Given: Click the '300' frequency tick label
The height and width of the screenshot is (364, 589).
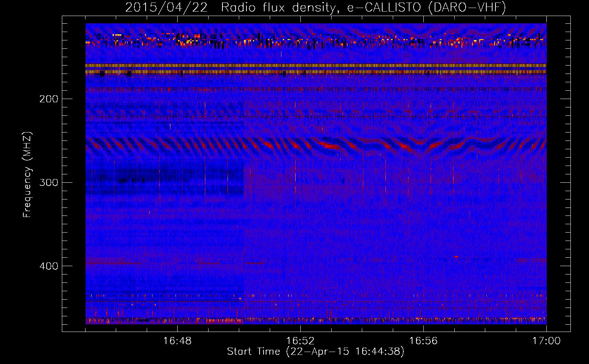Looking at the screenshot, I should [48, 182].
